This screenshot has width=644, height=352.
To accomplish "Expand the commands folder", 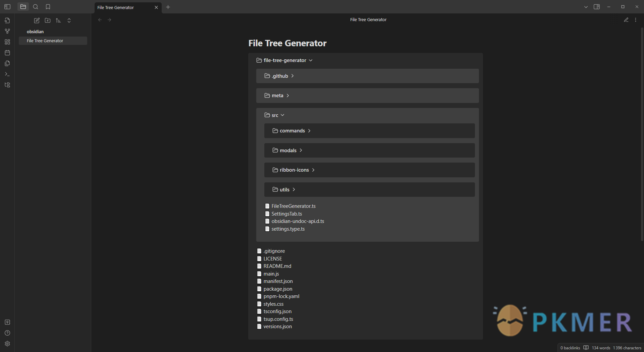I will click(369, 131).
